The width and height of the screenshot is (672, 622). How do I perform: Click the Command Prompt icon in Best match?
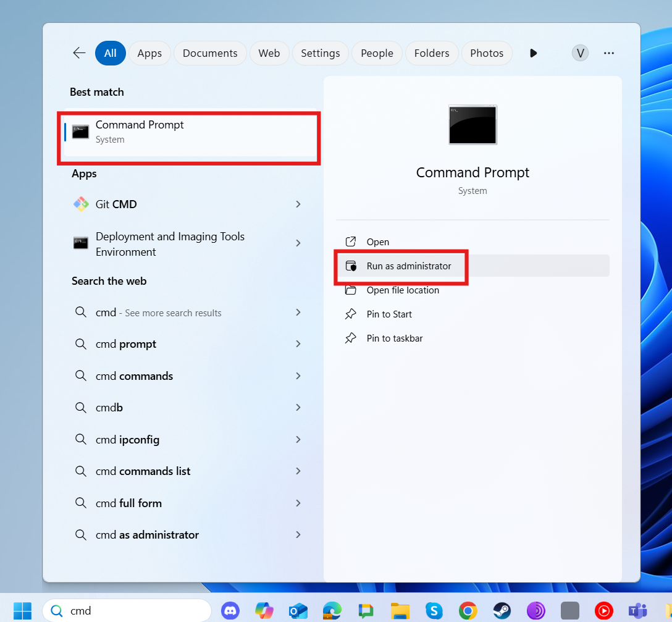[x=80, y=132]
